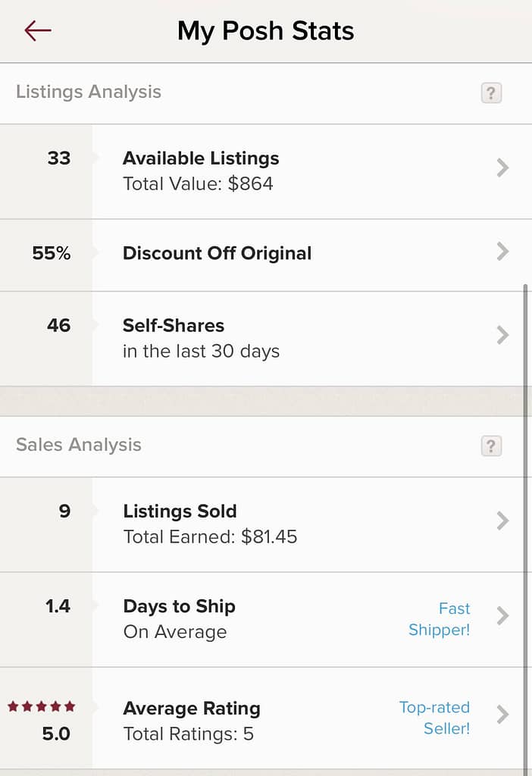The height and width of the screenshot is (776, 532).
Task: Open Days to Ship chevron
Action: (x=502, y=615)
